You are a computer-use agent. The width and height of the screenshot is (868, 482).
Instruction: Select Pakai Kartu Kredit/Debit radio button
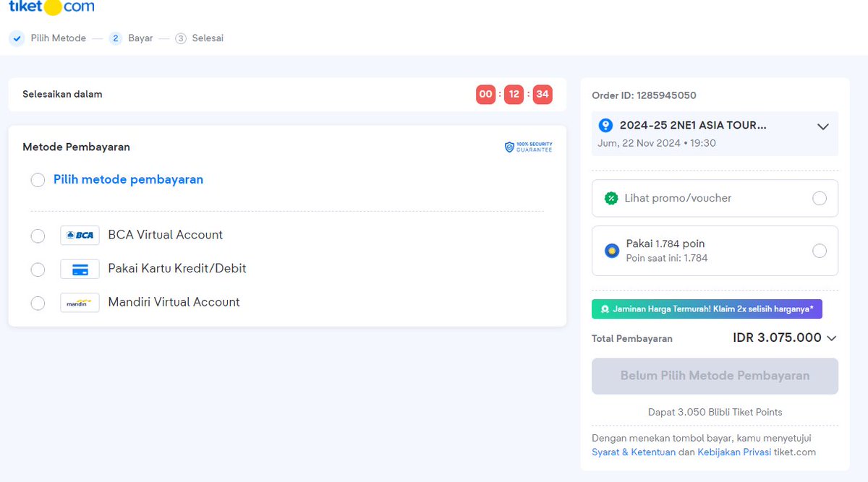click(x=38, y=270)
